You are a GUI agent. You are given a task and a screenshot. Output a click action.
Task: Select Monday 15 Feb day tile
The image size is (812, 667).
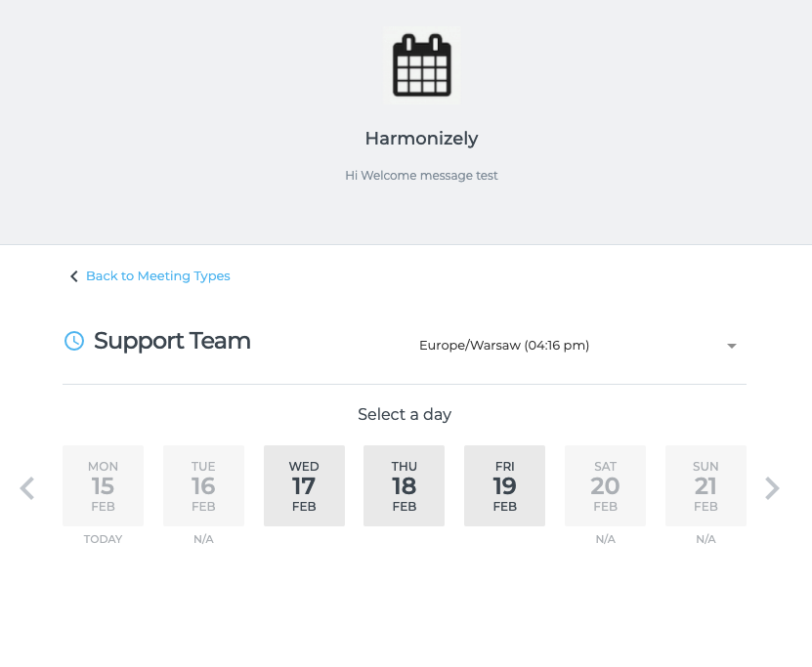[103, 486]
